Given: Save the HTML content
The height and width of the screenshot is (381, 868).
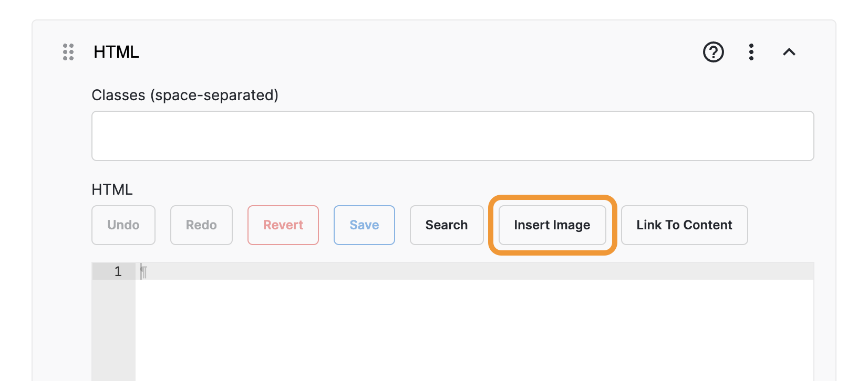Looking at the screenshot, I should pos(364,225).
